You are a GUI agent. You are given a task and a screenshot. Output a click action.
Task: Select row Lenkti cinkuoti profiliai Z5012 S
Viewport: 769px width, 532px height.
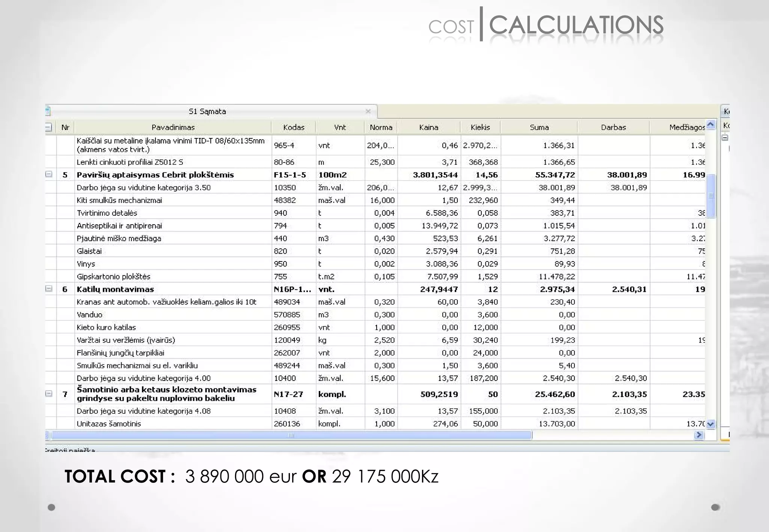pyautogui.click(x=375, y=162)
